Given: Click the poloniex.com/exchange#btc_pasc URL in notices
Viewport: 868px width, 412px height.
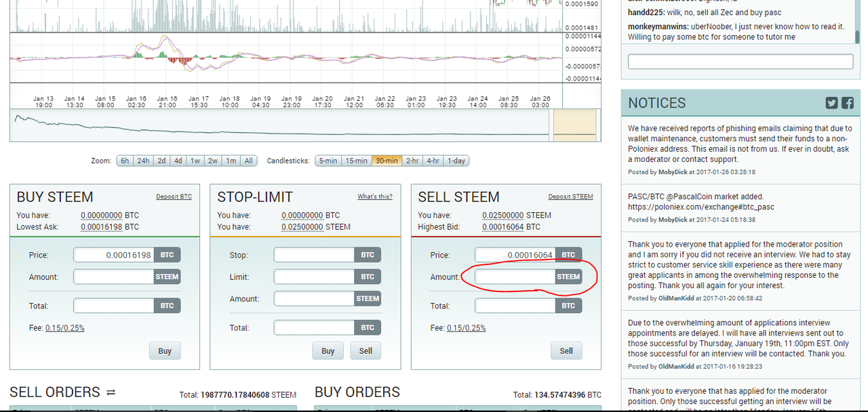Looking at the screenshot, I should (x=701, y=207).
